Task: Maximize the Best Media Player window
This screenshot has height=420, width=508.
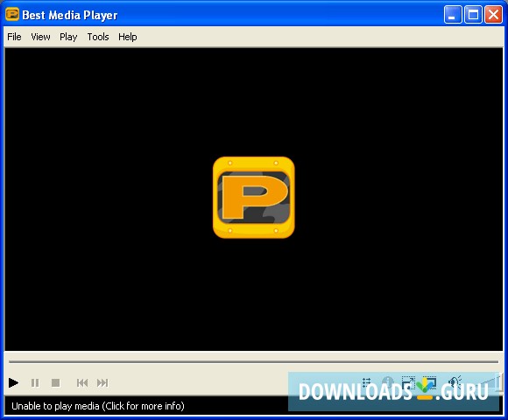Action: click(473, 15)
